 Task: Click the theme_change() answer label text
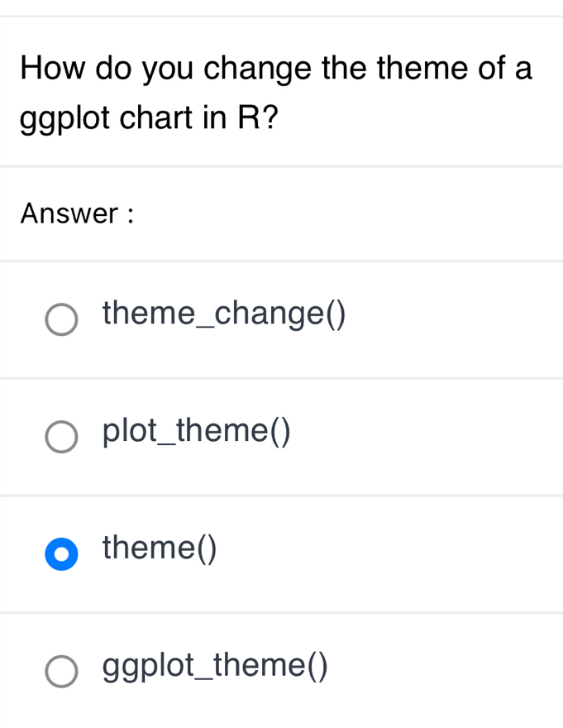(x=223, y=314)
